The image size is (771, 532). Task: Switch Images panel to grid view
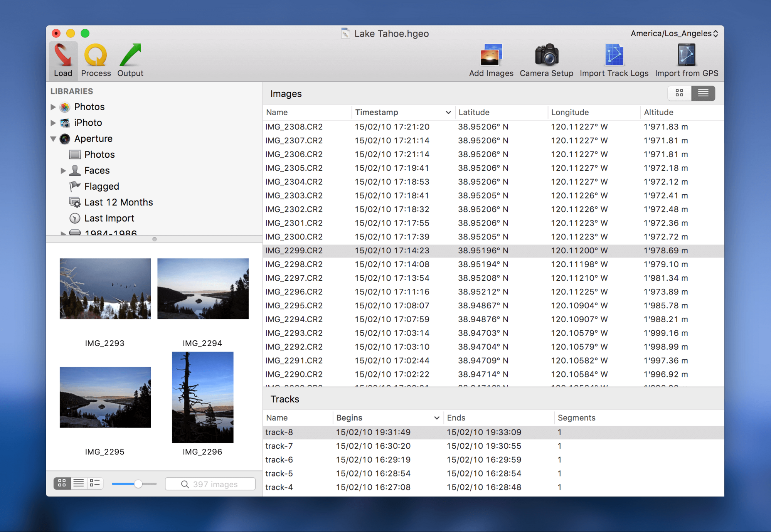coord(679,93)
